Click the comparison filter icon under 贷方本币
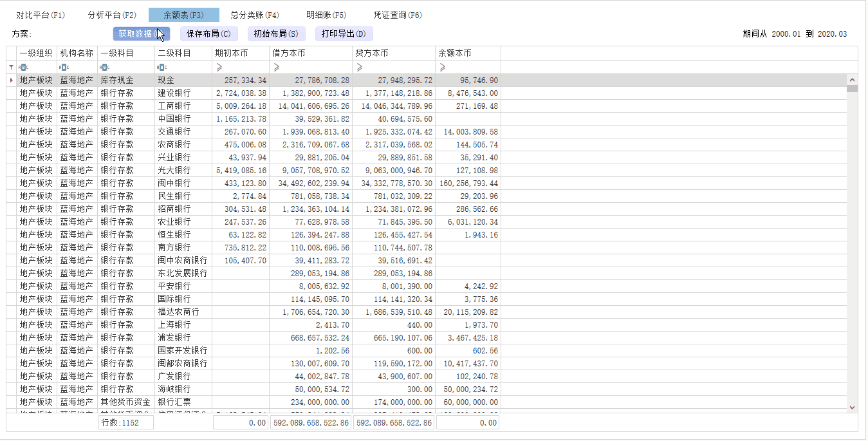The height and width of the screenshot is (441, 868). pyautogui.click(x=360, y=67)
